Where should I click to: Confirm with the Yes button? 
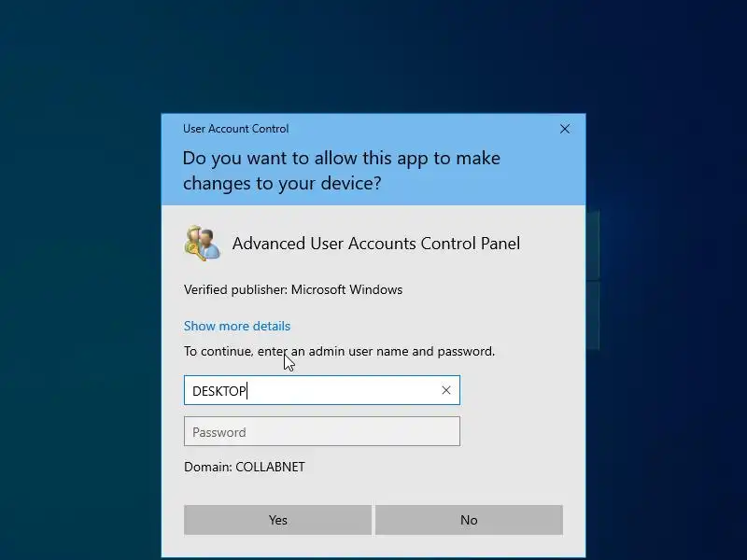click(x=277, y=520)
